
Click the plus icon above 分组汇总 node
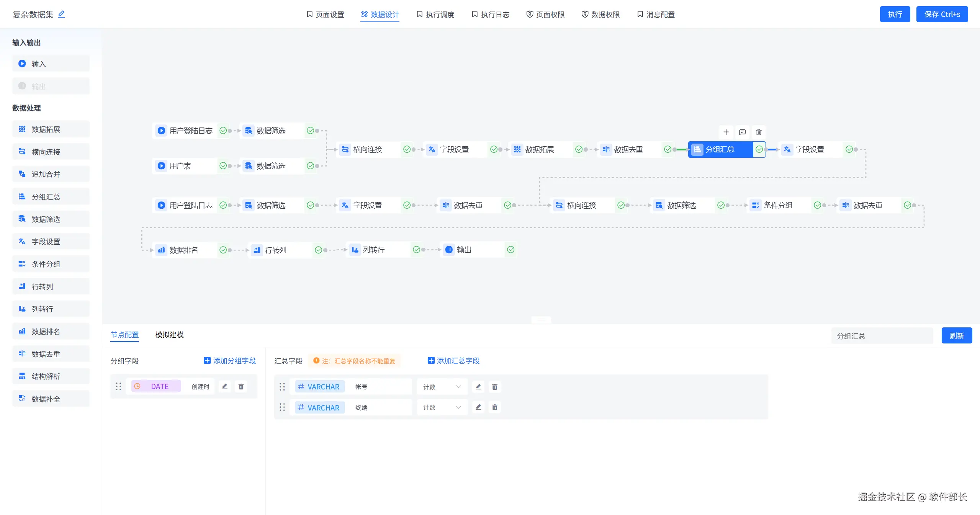click(x=726, y=132)
